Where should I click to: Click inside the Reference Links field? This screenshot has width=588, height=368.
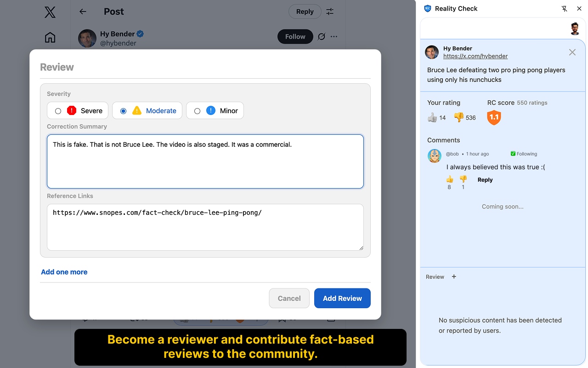point(205,227)
